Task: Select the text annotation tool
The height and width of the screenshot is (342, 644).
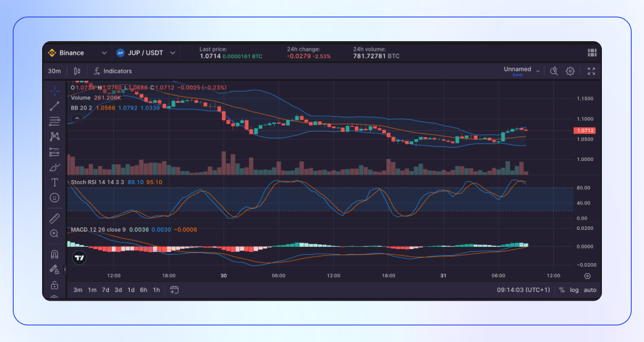Action: [x=54, y=183]
